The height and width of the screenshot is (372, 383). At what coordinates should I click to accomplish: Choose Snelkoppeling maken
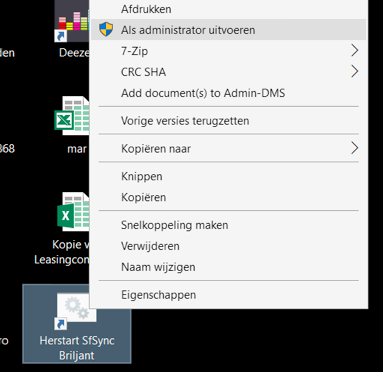(229, 225)
